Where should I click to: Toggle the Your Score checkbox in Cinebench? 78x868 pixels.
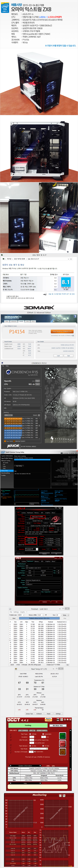pos(5,441)
